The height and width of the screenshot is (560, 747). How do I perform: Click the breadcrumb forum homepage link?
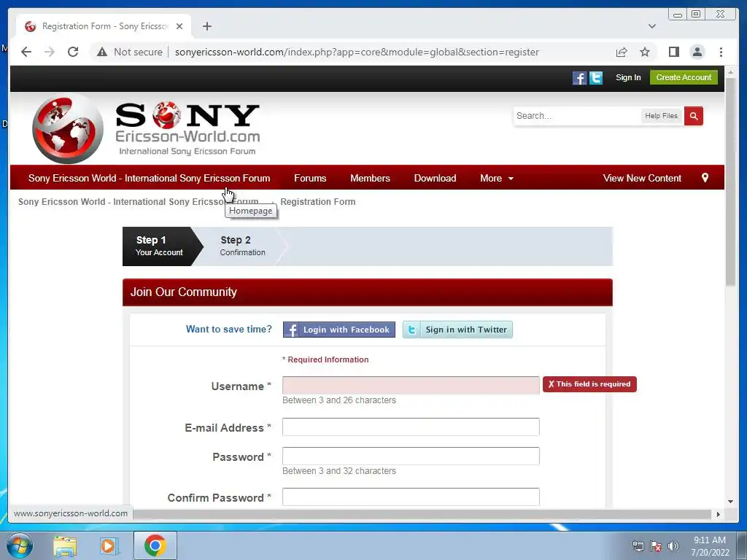pos(138,202)
